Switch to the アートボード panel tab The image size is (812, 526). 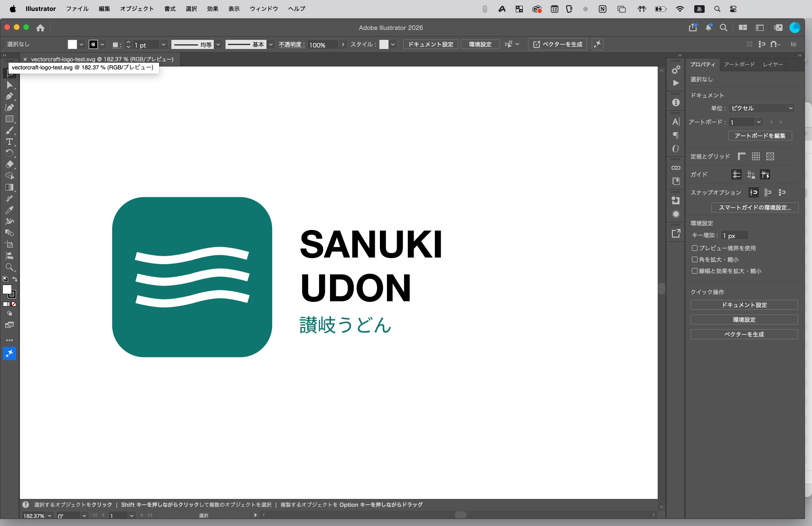pyautogui.click(x=739, y=65)
